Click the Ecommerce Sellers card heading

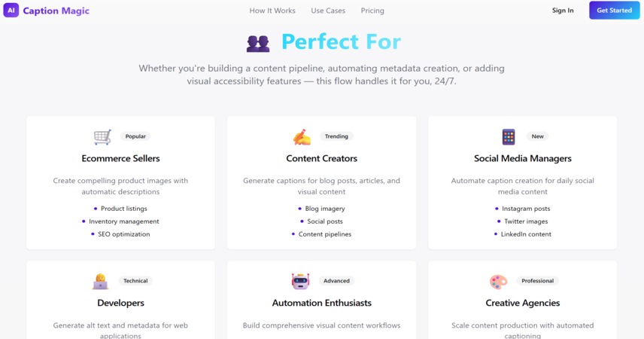120,158
